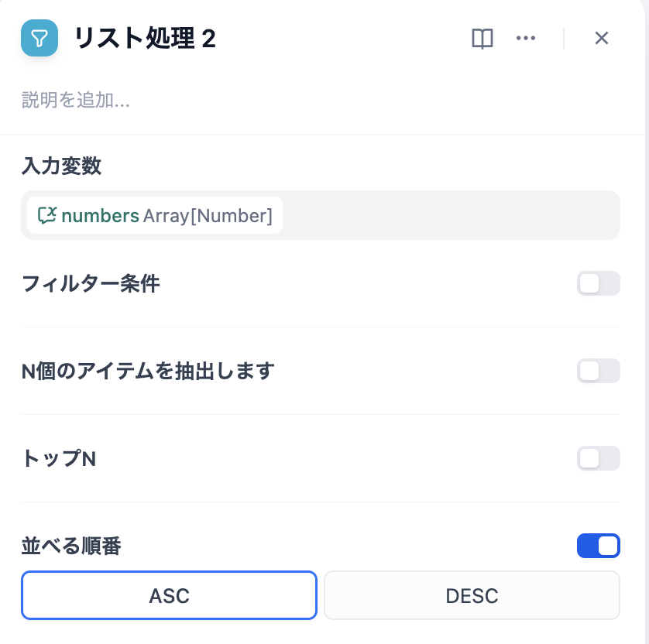This screenshot has height=644, width=649.
Task: Click the 説明を追加 description field
Action: pos(76,100)
